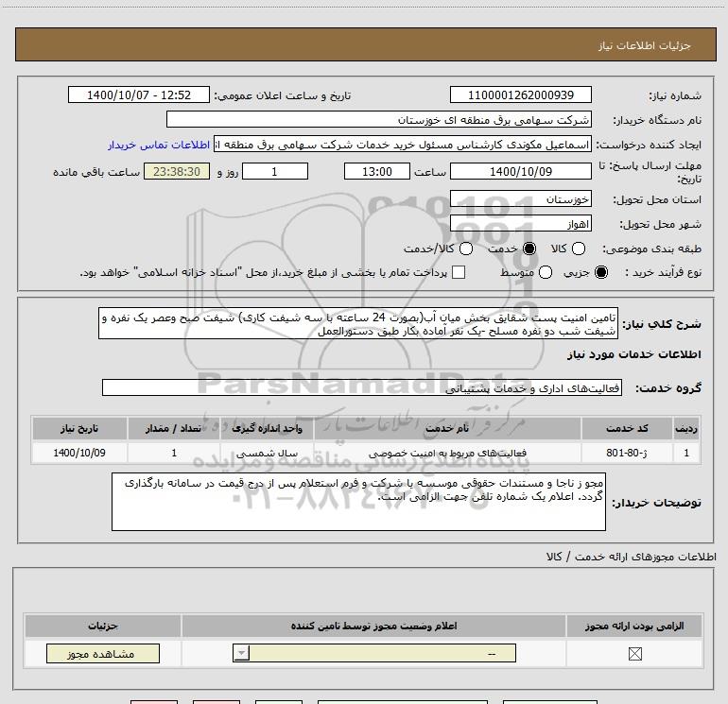Click the اطلاعات خدمات مورد نیاز heading
The width and height of the screenshot is (728, 704).
click(633, 354)
